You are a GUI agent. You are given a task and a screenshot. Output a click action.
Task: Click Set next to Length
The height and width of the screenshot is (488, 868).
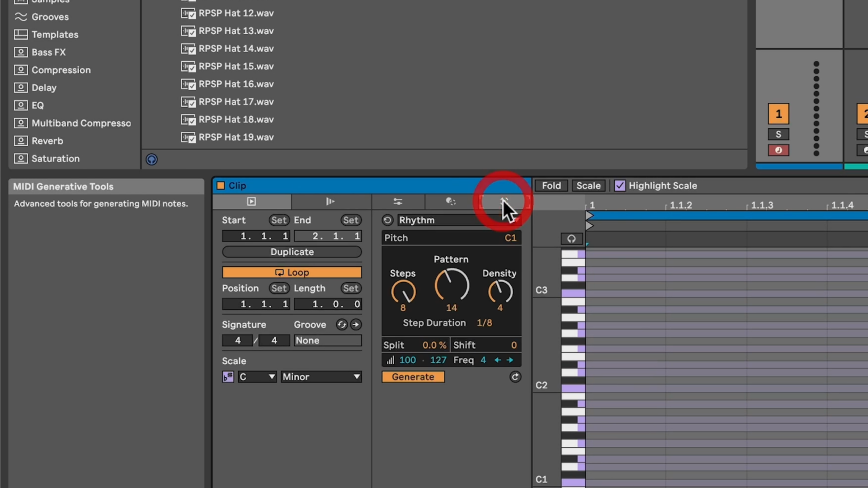pyautogui.click(x=351, y=288)
